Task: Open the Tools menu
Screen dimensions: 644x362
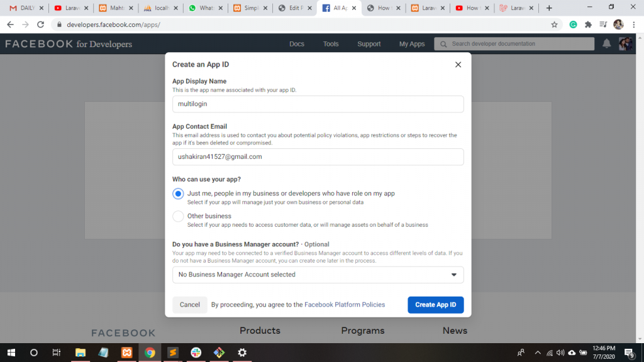Action: (331, 44)
